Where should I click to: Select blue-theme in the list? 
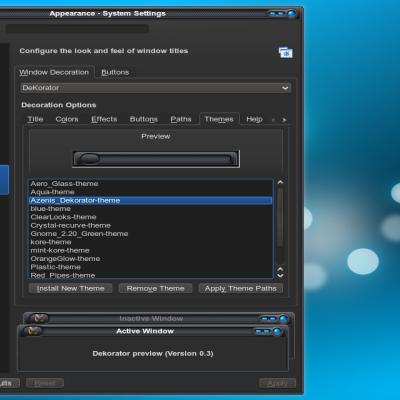151,209
